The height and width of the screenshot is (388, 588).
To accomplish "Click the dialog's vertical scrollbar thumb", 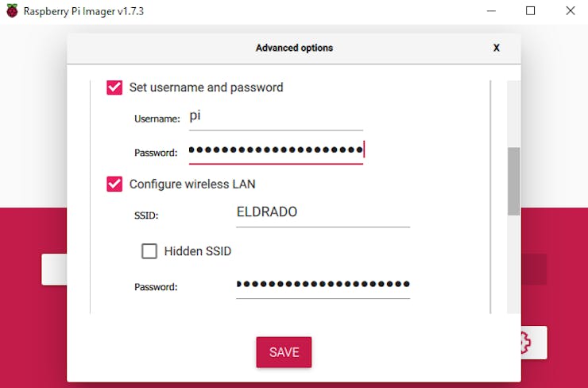I will tap(513, 180).
